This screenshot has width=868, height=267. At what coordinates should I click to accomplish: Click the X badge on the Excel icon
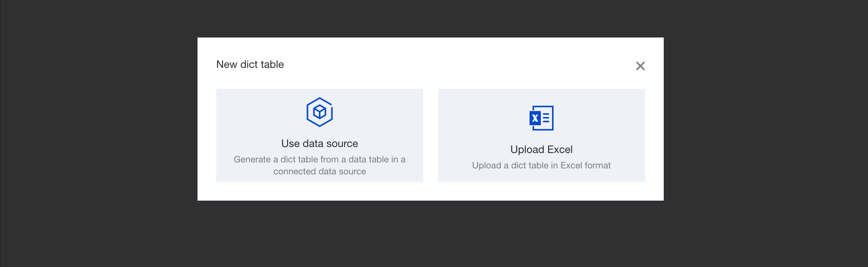pyautogui.click(x=535, y=118)
